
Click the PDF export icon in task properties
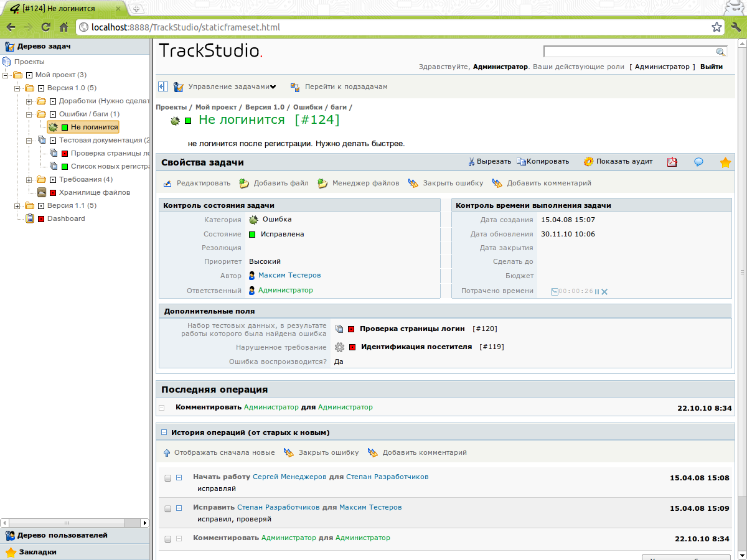pyautogui.click(x=672, y=162)
